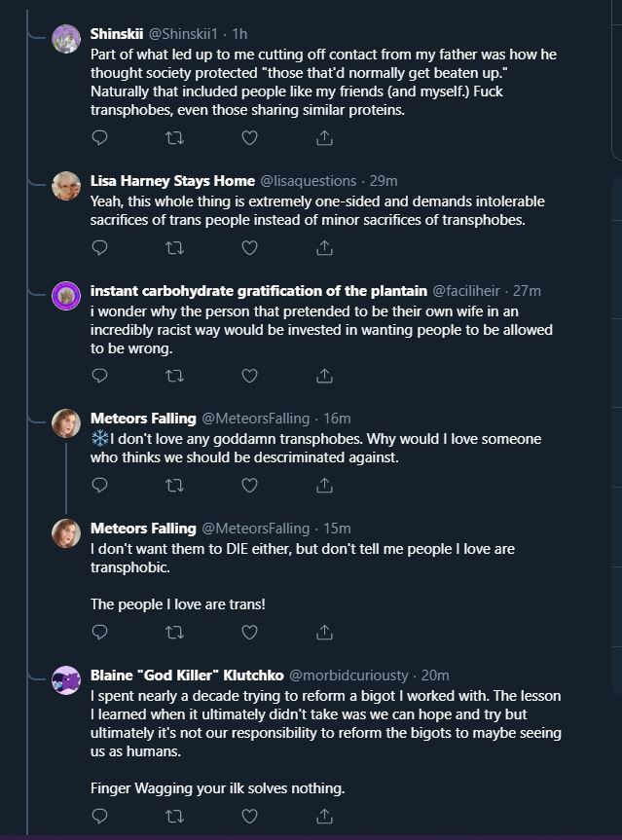The width and height of the screenshot is (622, 840).
Task: Open the 29m timestamp on Lisa's tweet
Action: tap(384, 181)
